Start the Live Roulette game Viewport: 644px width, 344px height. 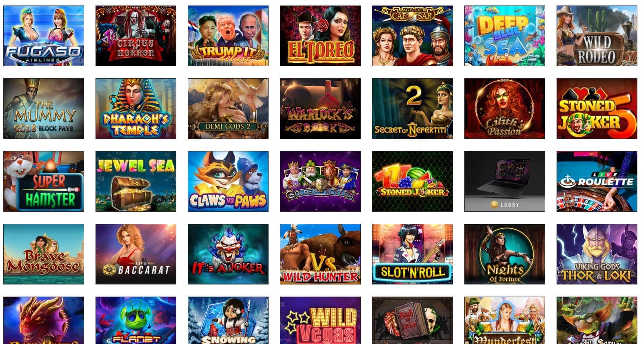pyautogui.click(x=597, y=181)
